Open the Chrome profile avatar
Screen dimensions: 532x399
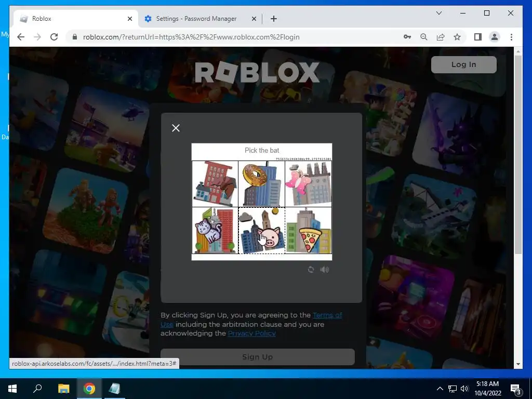pos(495,37)
